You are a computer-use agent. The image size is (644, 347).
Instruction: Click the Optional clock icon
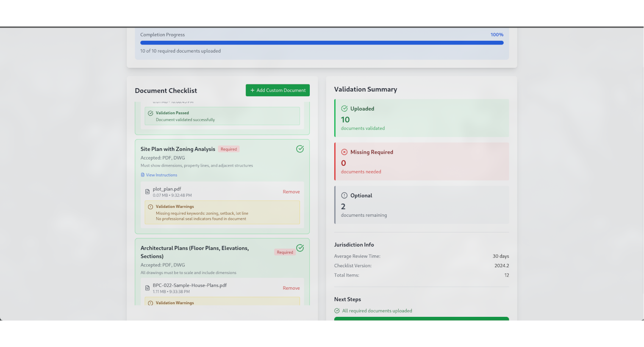pos(344,196)
